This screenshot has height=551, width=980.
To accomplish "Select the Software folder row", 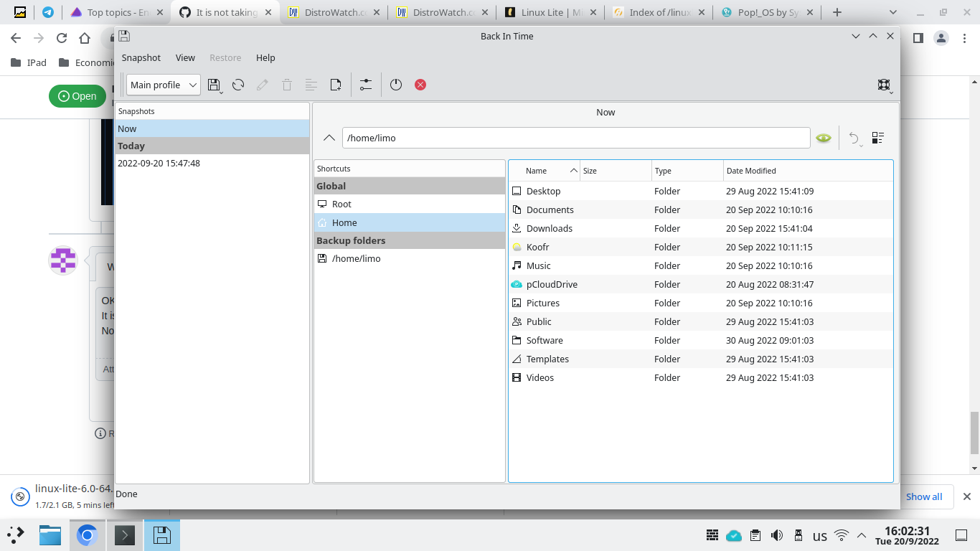I will click(701, 340).
